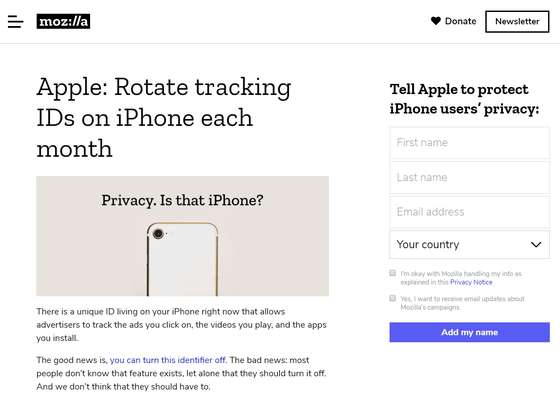
Task: Focus the Last name field
Action: click(469, 177)
